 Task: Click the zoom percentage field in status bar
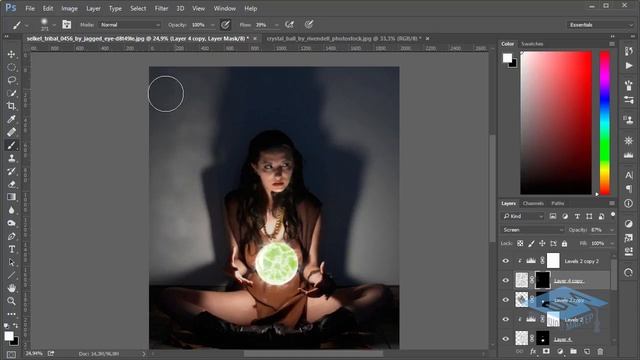point(34,353)
